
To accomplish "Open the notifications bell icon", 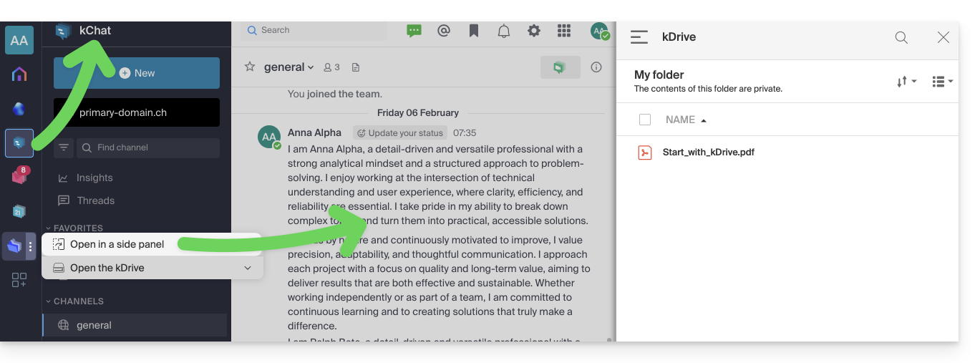I will tap(504, 31).
